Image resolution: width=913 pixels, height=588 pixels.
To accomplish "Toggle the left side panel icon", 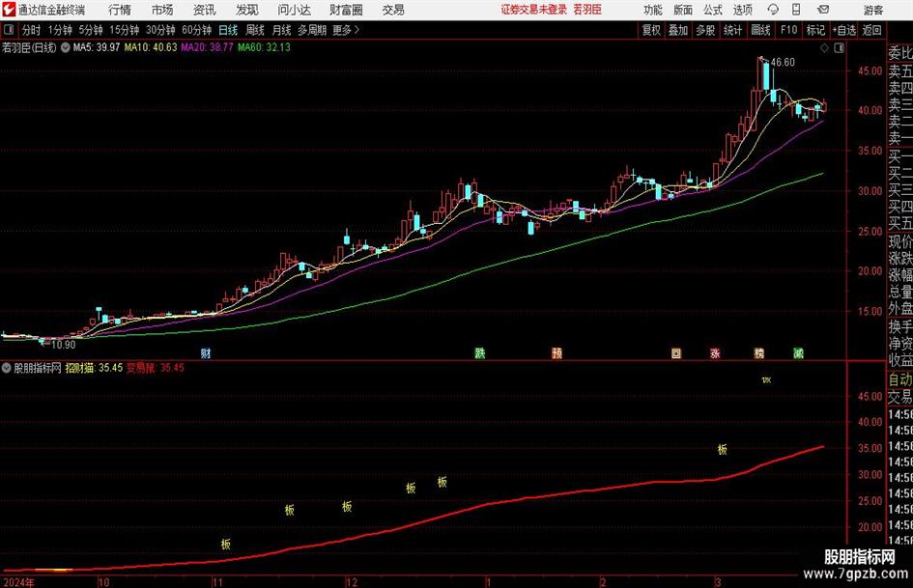I will [9, 30].
